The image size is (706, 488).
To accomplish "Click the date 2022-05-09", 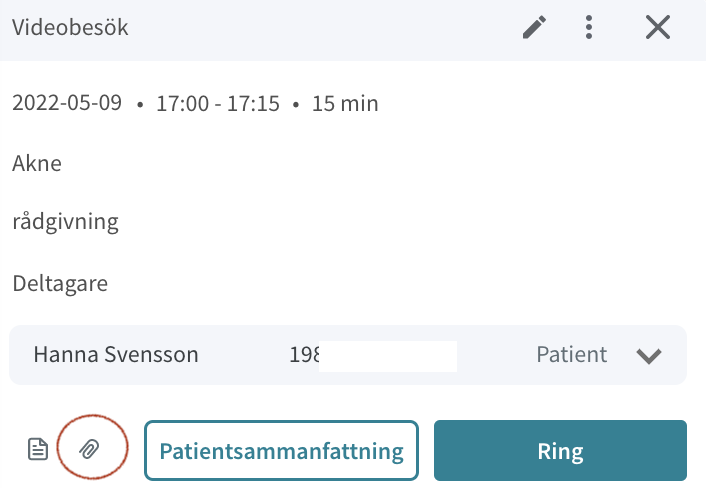I will click(67, 103).
